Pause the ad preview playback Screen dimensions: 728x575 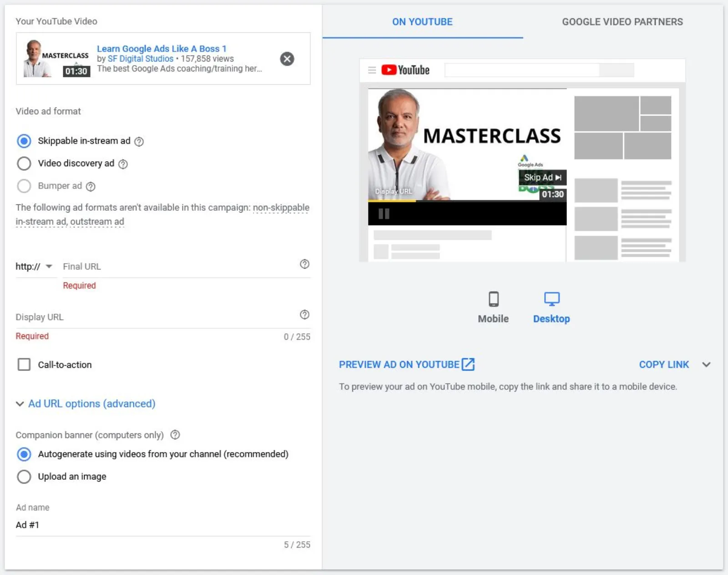[x=384, y=214]
